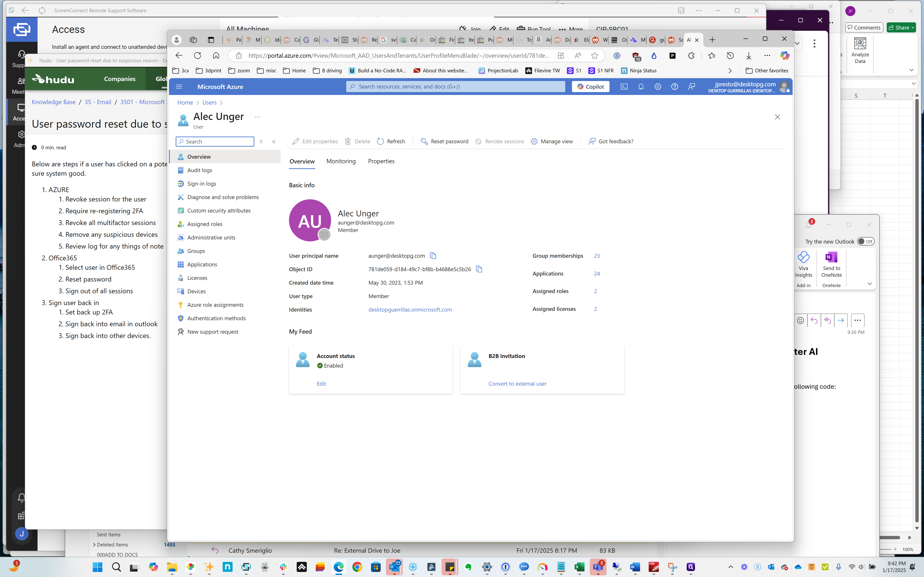Switch to the Monitoring tab
The width and height of the screenshot is (924, 577).
[340, 161]
